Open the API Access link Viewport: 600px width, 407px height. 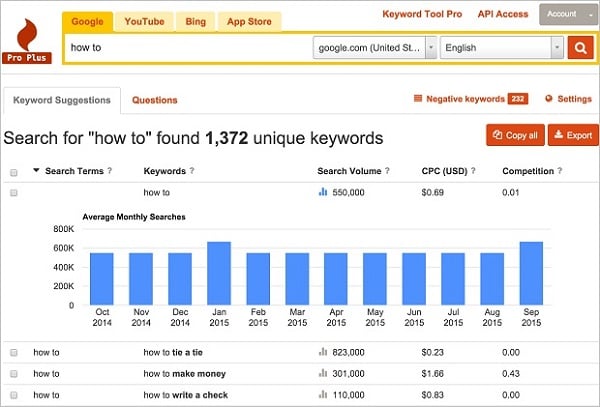(503, 14)
